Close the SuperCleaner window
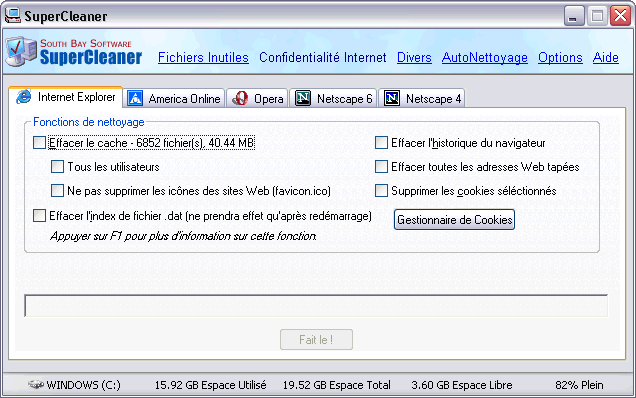 click(621, 16)
